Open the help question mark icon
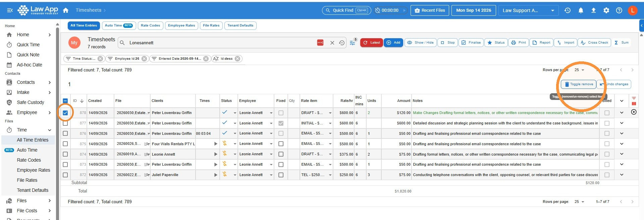 click(x=619, y=10)
